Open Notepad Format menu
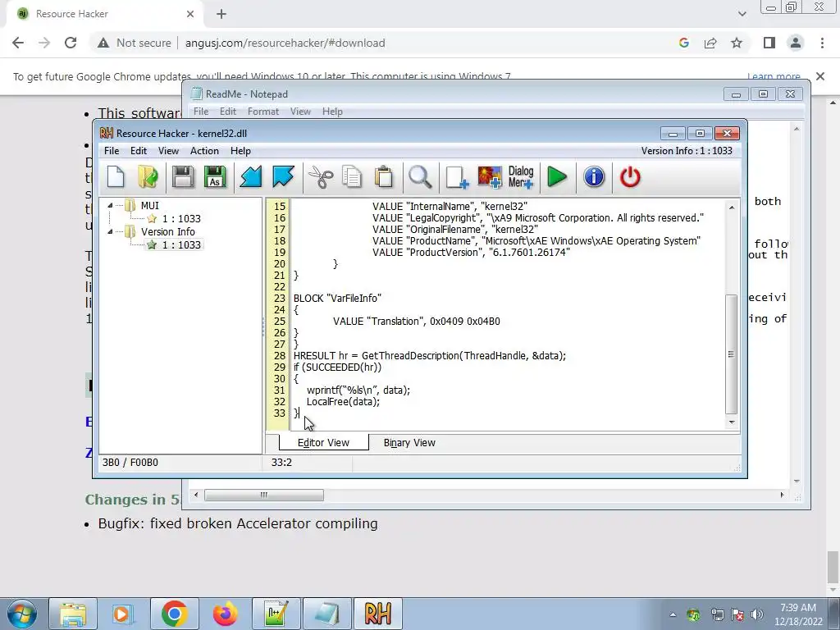 pyautogui.click(x=263, y=112)
